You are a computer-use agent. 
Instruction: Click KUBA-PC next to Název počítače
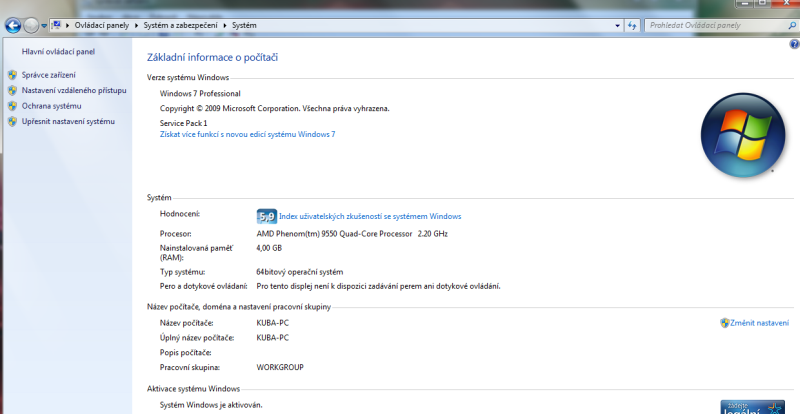coord(272,323)
